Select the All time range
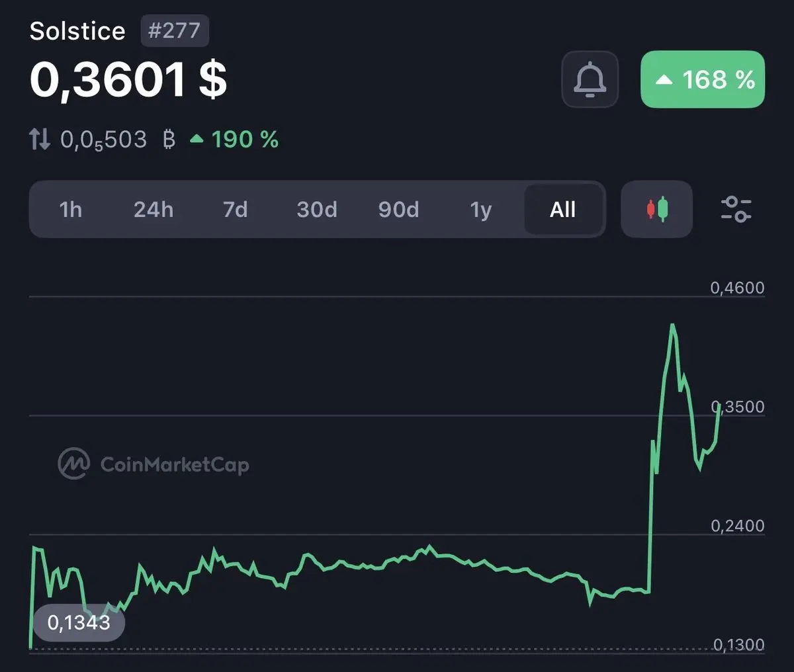 563,210
